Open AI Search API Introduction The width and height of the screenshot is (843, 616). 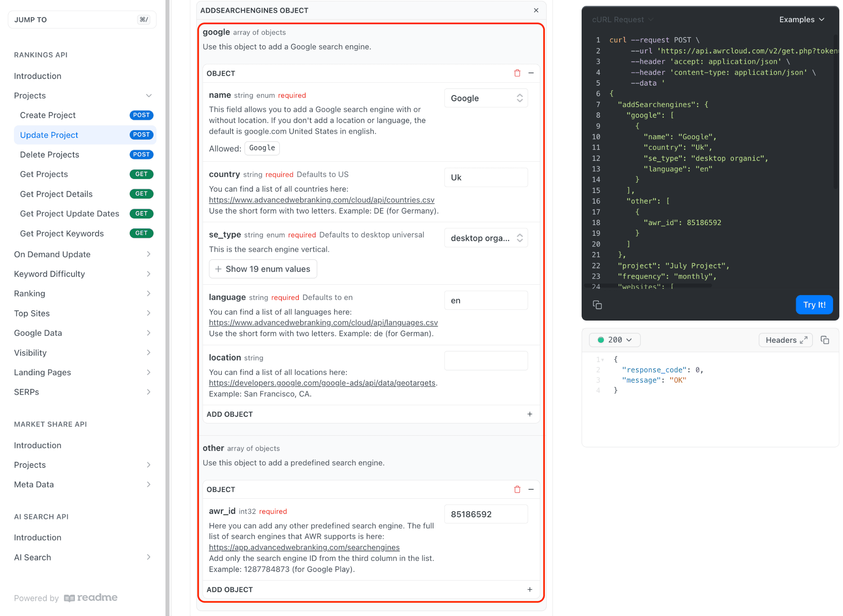tap(37, 537)
